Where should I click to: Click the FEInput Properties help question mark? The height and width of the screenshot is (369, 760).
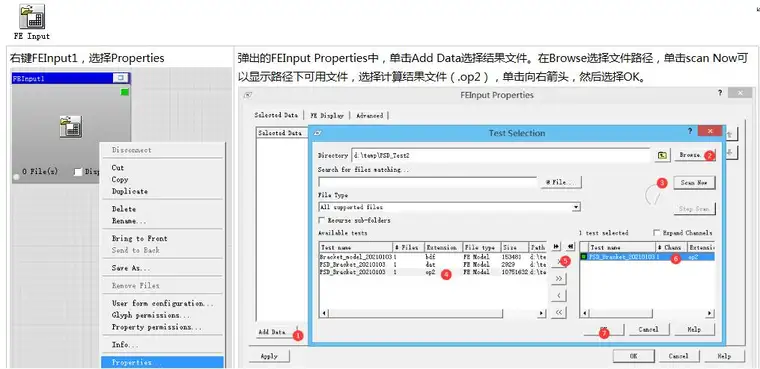click(720, 92)
